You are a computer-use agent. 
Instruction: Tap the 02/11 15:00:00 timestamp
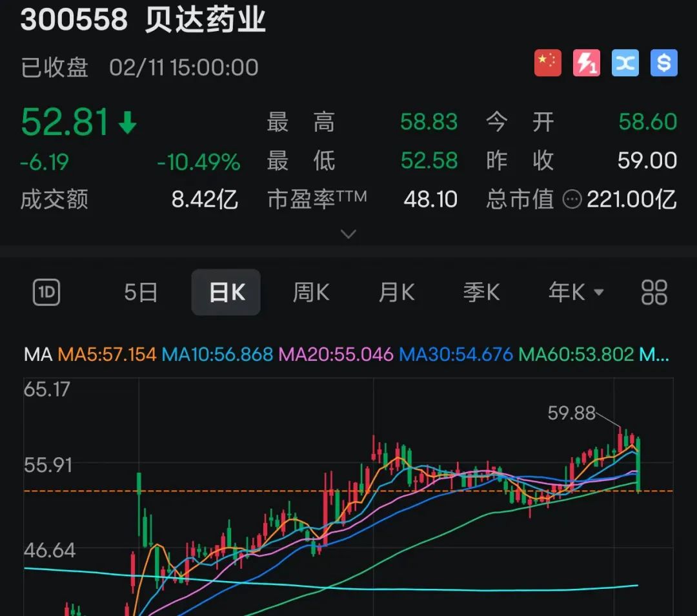(x=183, y=68)
